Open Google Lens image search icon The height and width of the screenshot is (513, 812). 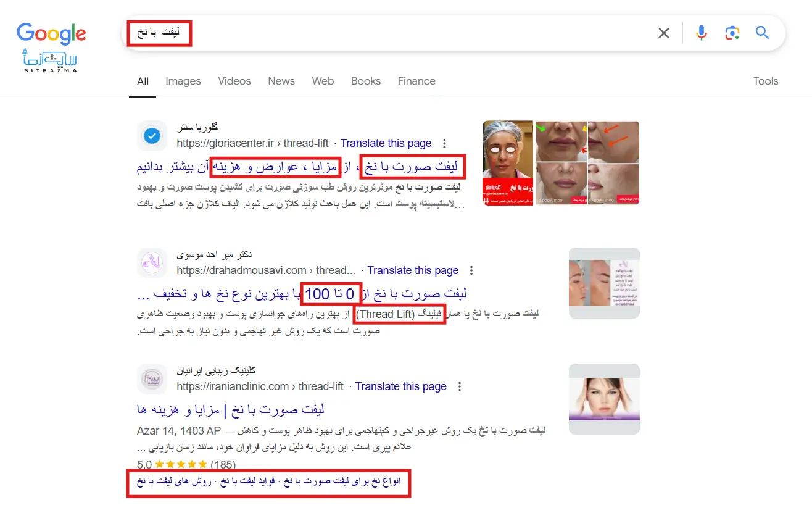coord(732,33)
